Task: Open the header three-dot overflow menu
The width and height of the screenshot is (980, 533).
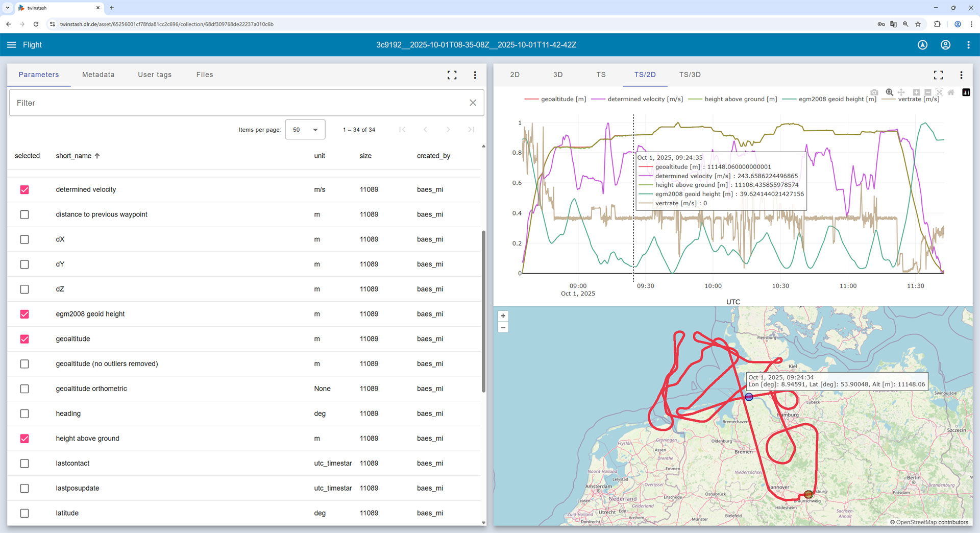Action: [968, 45]
